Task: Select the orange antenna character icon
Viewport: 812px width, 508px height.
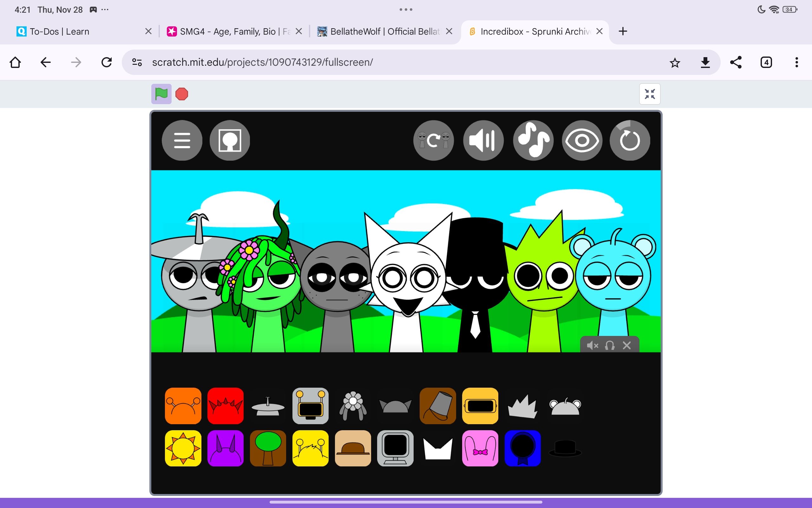Action: click(183, 406)
